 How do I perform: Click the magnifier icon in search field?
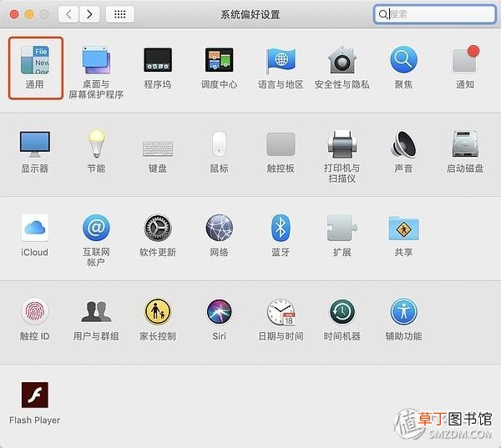pyautogui.click(x=382, y=14)
